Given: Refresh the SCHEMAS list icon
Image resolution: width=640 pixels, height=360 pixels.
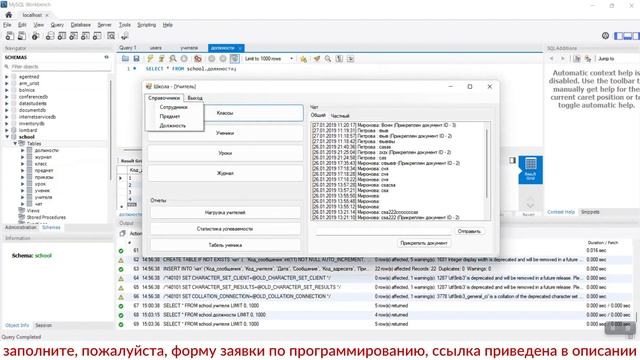Looking at the screenshot, I should click(107, 57).
